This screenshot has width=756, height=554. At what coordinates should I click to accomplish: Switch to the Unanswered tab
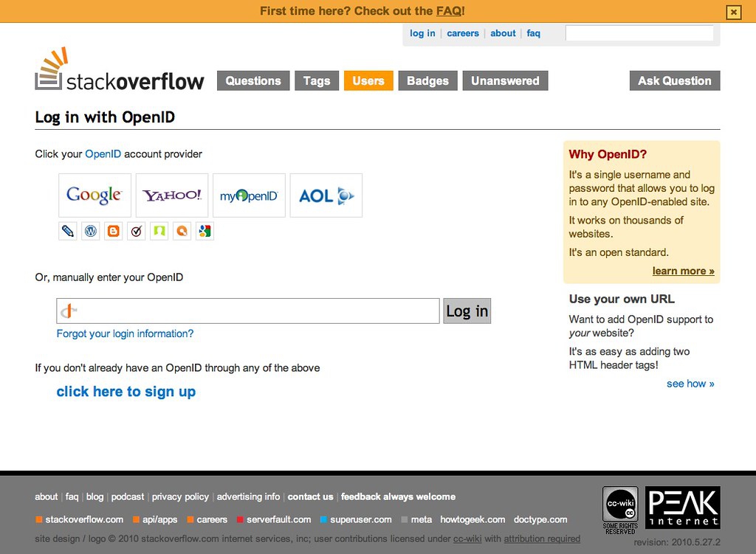point(505,81)
